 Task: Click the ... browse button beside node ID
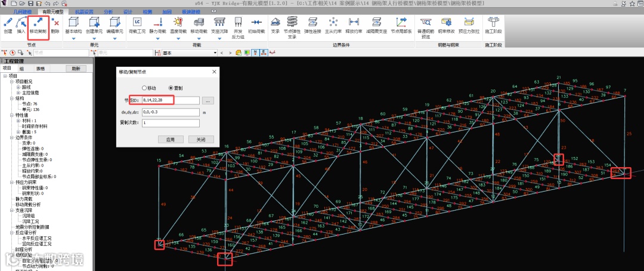208,100
